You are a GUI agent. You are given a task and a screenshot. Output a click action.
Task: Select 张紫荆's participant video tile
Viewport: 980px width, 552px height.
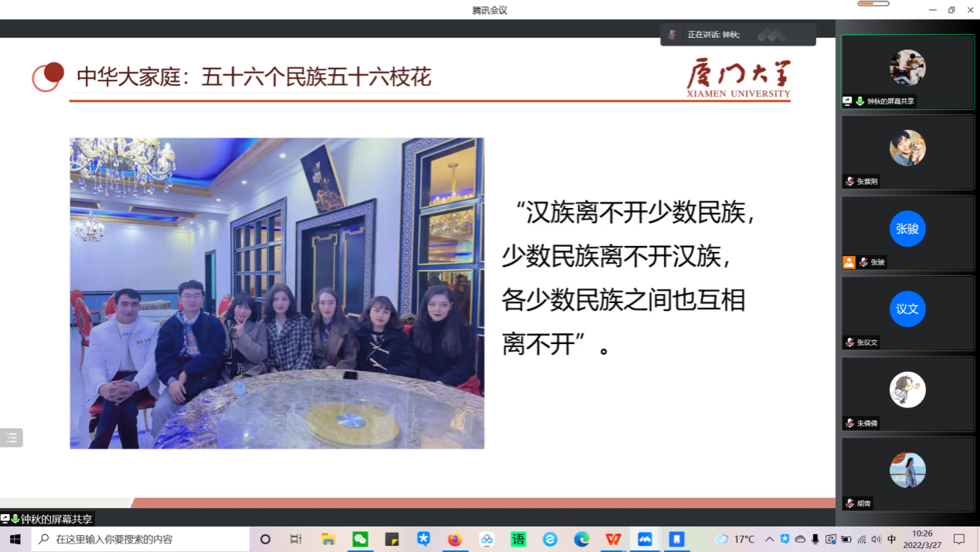907,152
